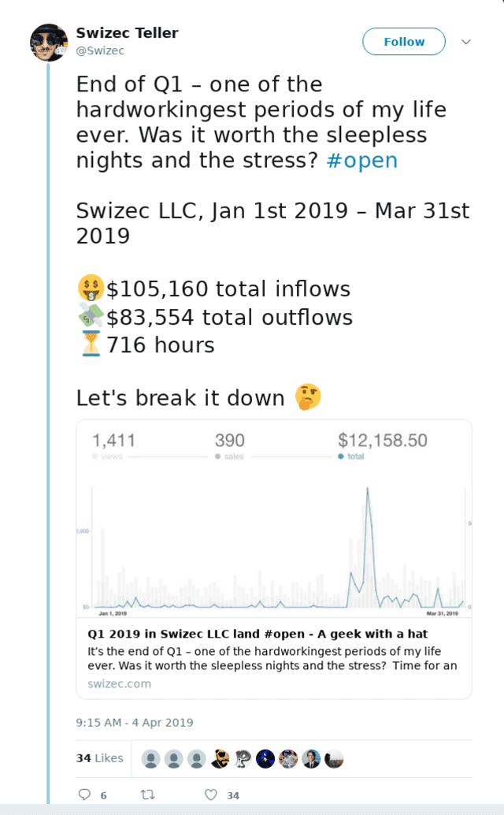Retweet this tweet via retweet icon
This screenshot has height=815, width=504.
(147, 795)
